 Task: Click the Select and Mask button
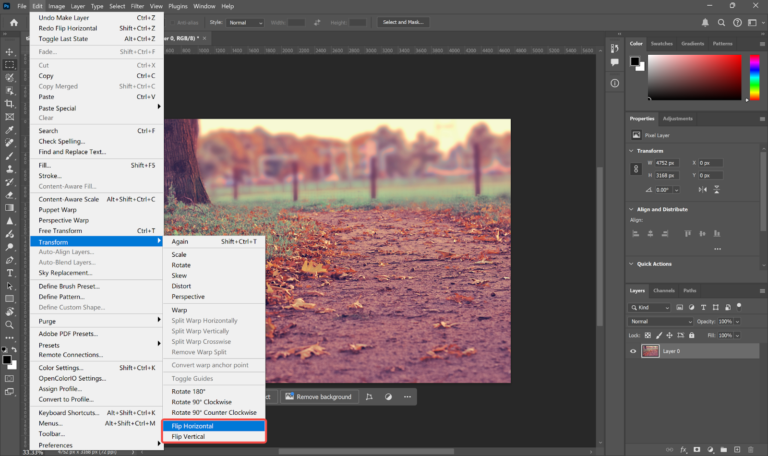[x=405, y=22]
